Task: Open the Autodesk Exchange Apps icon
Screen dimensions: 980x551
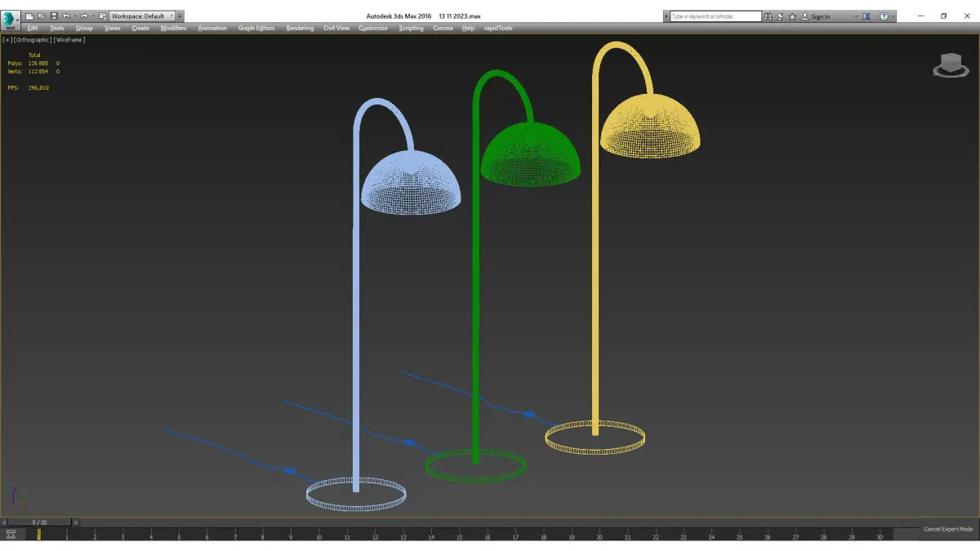Action: pyautogui.click(x=866, y=16)
